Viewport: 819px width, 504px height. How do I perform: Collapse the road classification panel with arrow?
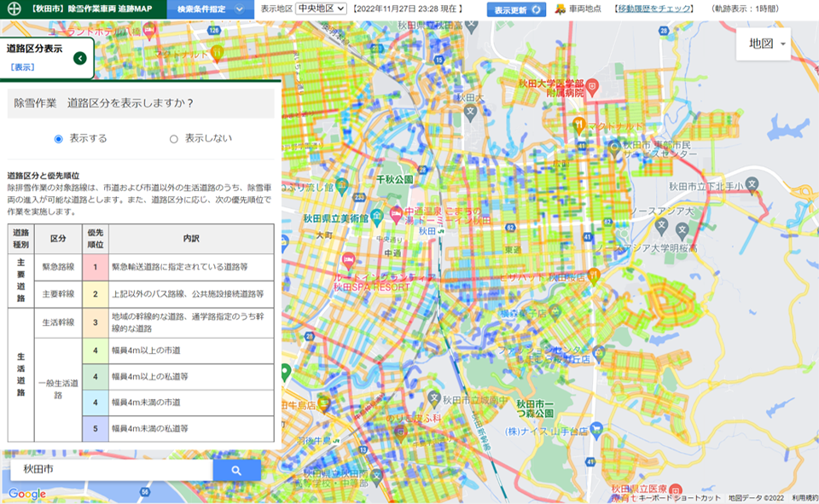coord(79,58)
